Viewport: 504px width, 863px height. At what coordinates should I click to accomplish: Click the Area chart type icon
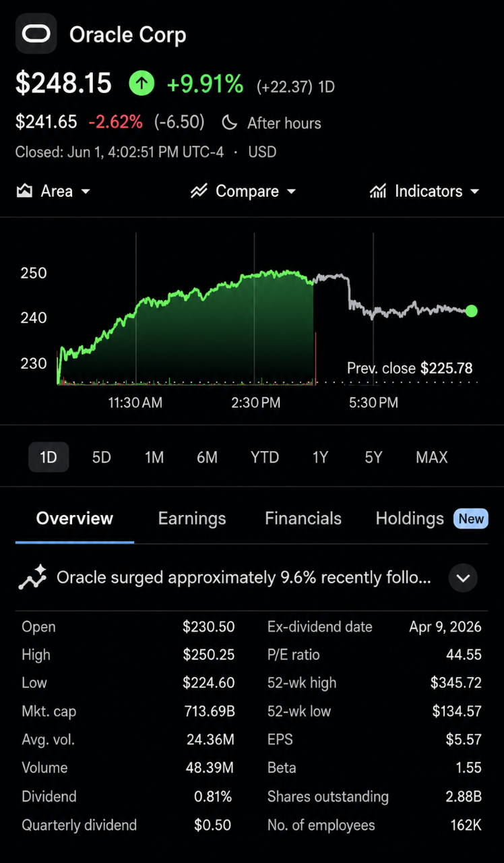tap(24, 191)
